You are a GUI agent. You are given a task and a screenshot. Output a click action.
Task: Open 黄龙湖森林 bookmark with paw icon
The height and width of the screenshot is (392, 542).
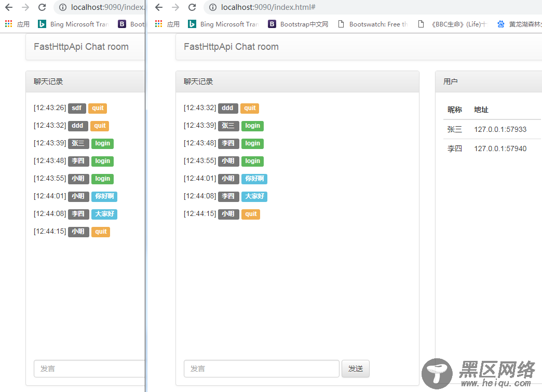pyautogui.click(x=519, y=24)
